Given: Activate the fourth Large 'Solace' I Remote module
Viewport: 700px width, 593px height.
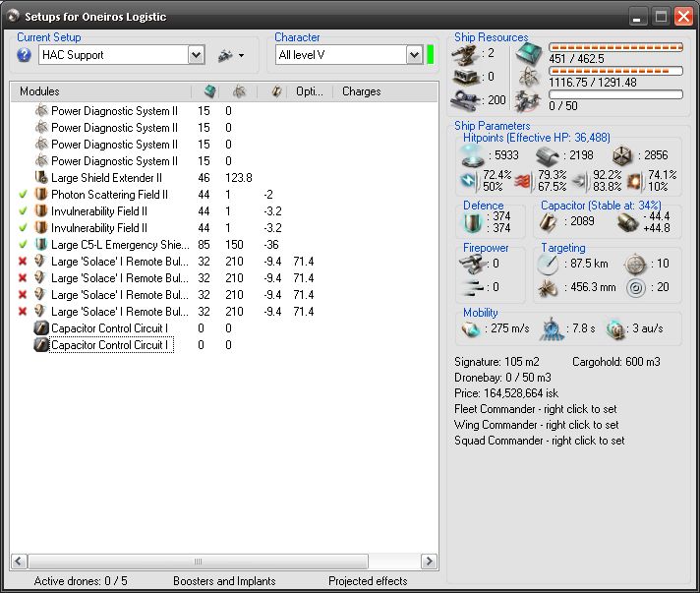Looking at the screenshot, I should 23,312.
